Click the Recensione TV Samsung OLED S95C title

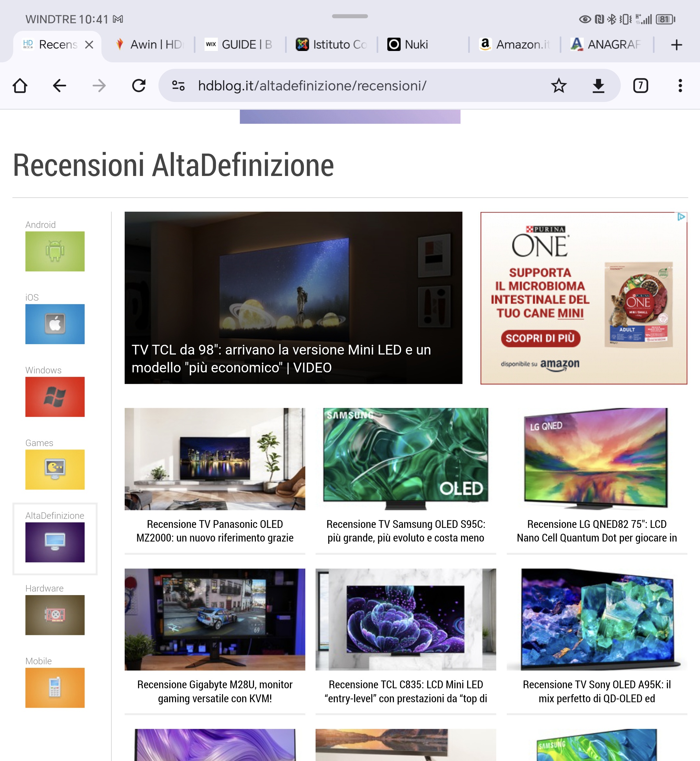[x=406, y=531]
